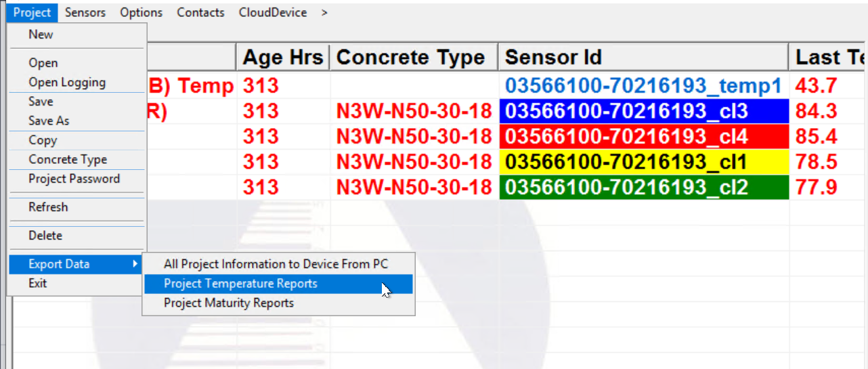Screen dimensions: 868x369
Task: Select All Project Information to Device From PC
Action: click(x=276, y=264)
